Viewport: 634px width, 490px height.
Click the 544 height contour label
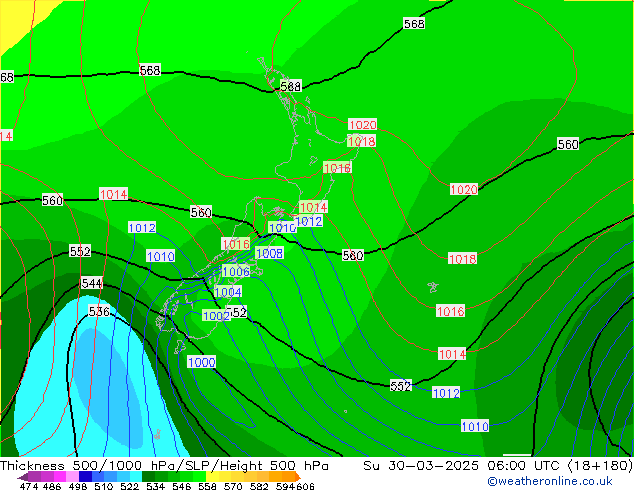coord(92,283)
